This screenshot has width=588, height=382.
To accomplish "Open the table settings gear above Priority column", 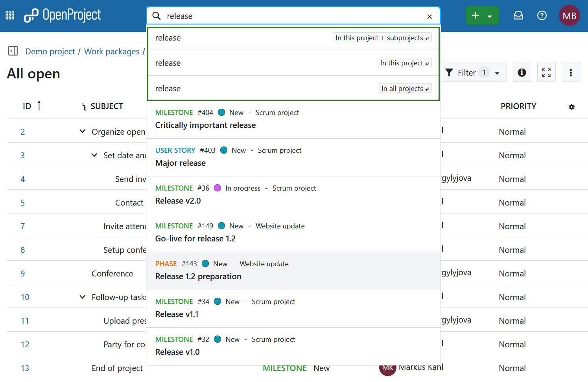I will (x=571, y=107).
